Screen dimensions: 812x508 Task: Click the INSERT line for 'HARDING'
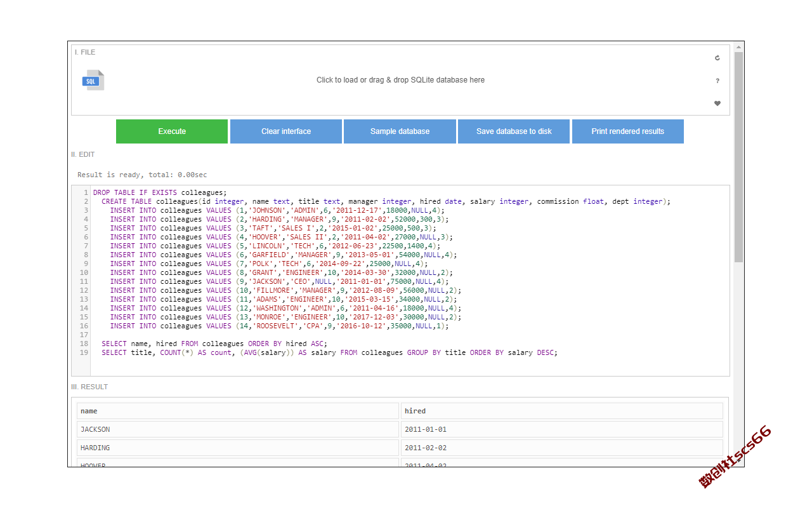tap(280, 219)
